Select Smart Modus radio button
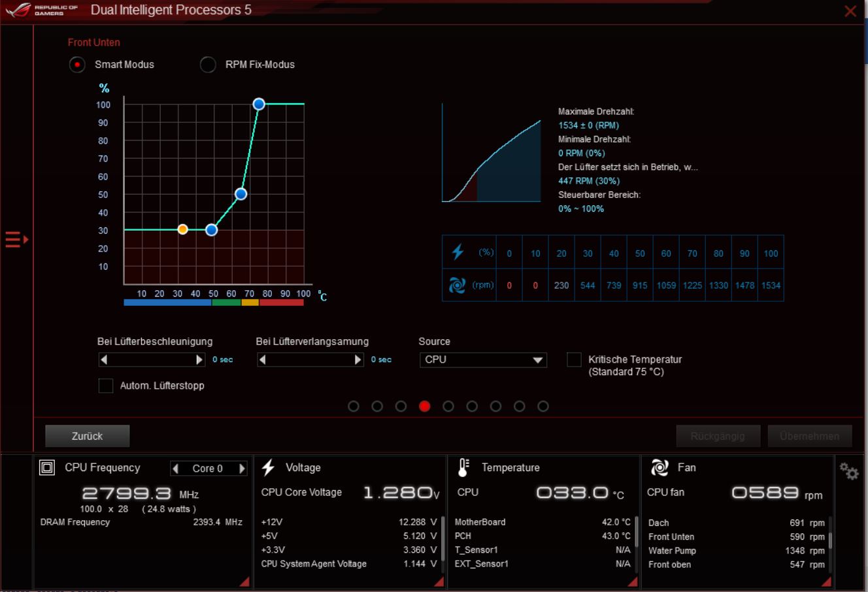This screenshot has width=868, height=592. click(77, 65)
